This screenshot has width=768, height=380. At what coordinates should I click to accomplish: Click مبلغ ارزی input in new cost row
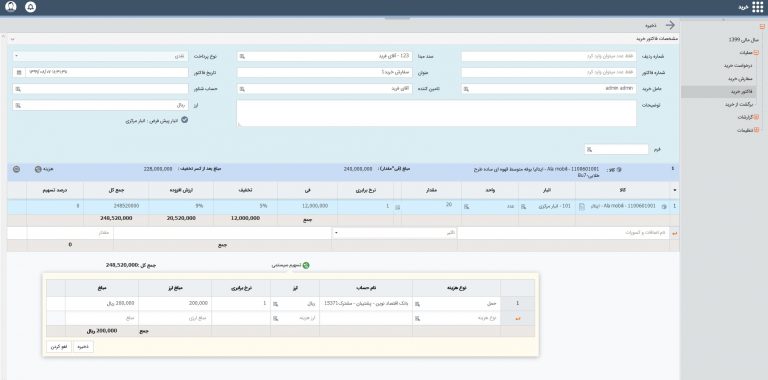pyautogui.click(x=175, y=319)
